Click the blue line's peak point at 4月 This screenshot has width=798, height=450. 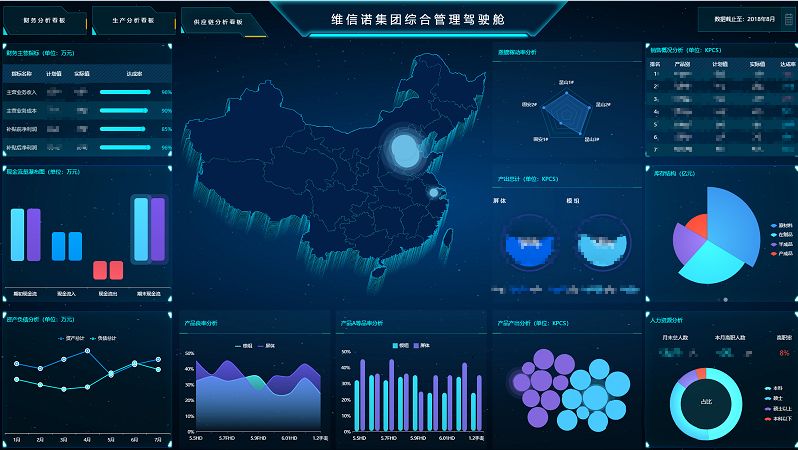(x=88, y=351)
